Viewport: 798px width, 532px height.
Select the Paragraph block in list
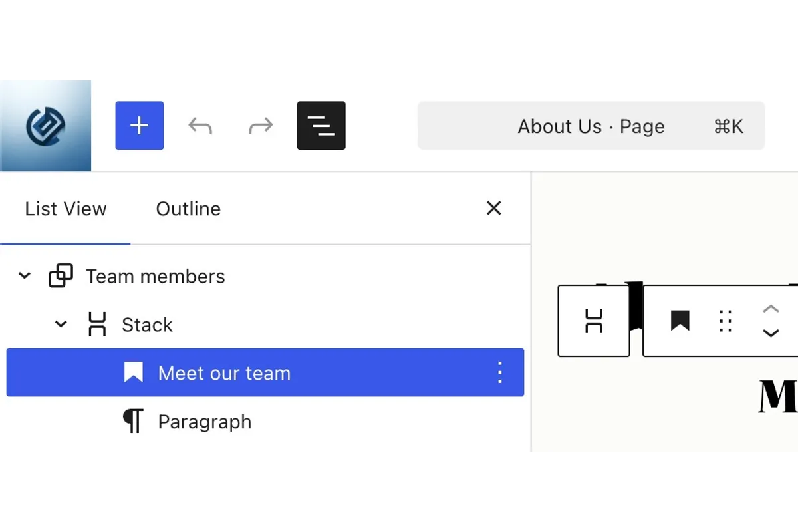coord(265,422)
